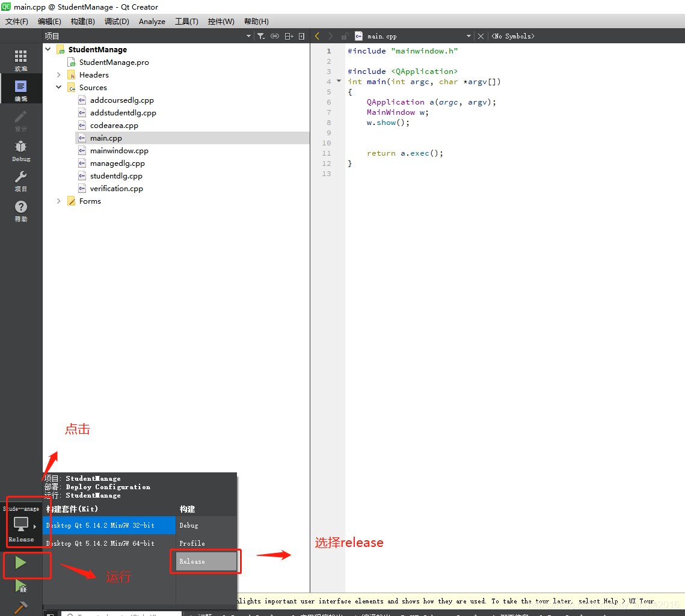Close the project side pane icon
Viewport: 685px width, 616px height.
tap(301, 36)
